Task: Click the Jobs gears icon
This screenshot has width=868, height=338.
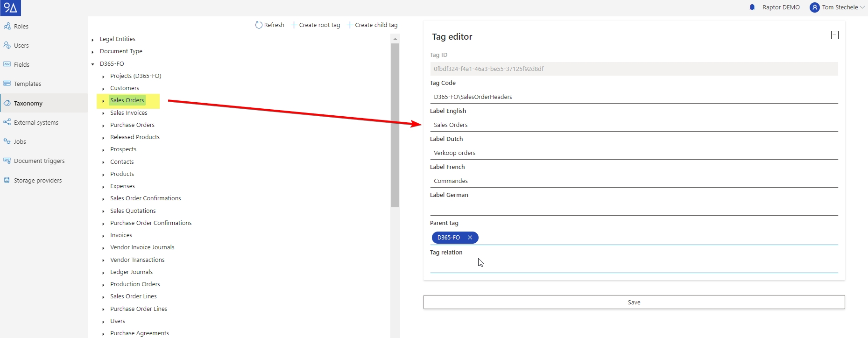Action: [x=7, y=141]
